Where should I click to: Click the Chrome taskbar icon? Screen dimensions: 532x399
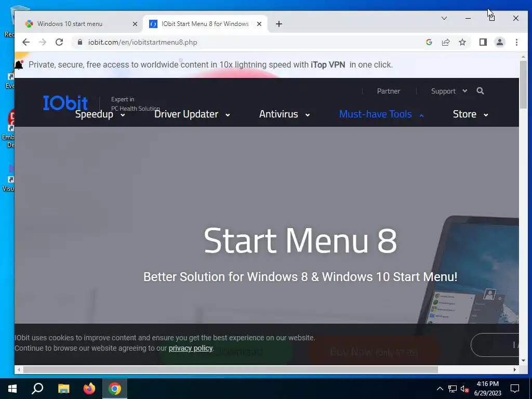click(x=115, y=389)
